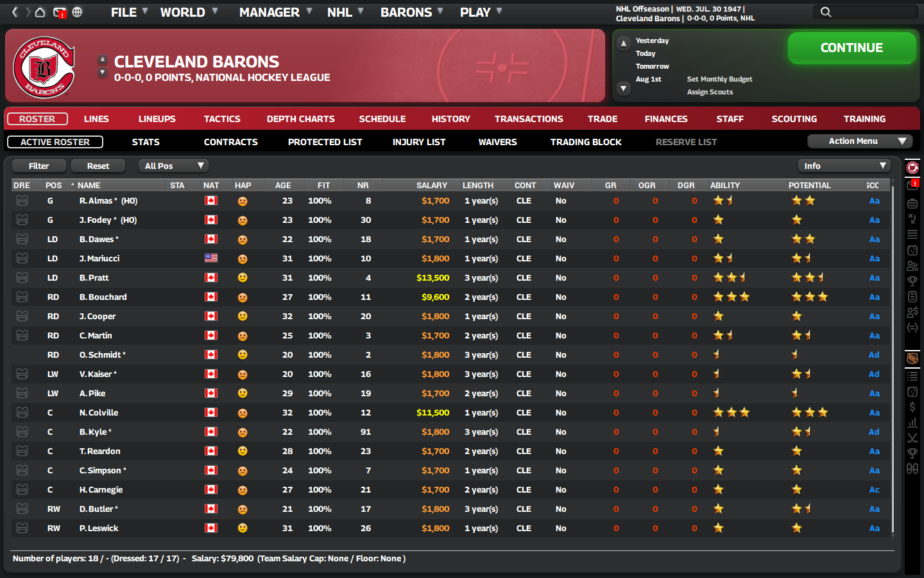Select the NHL shield sidebar icon
This screenshot has width=924, height=578.
(x=912, y=358)
